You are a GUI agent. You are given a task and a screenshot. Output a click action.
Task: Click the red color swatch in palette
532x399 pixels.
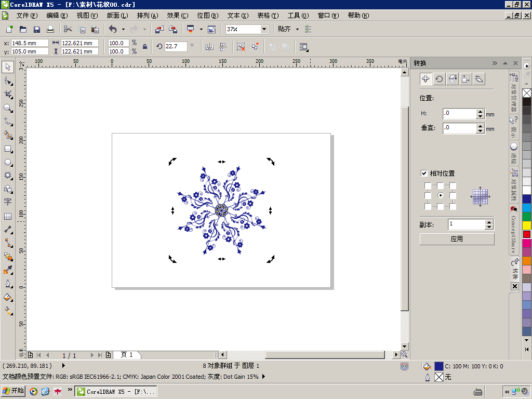pos(527,234)
